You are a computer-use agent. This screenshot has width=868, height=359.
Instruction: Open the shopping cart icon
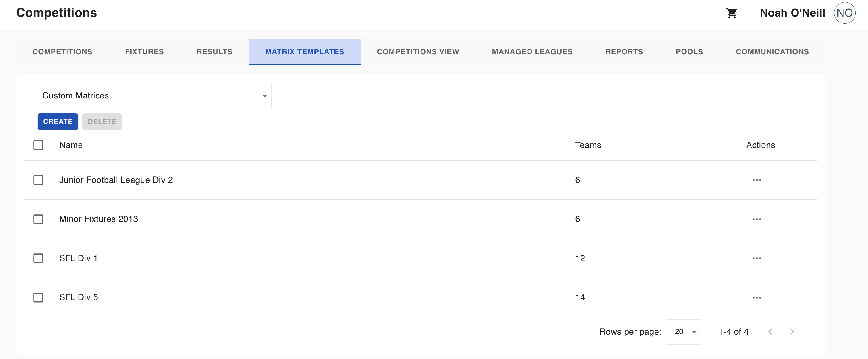(732, 13)
